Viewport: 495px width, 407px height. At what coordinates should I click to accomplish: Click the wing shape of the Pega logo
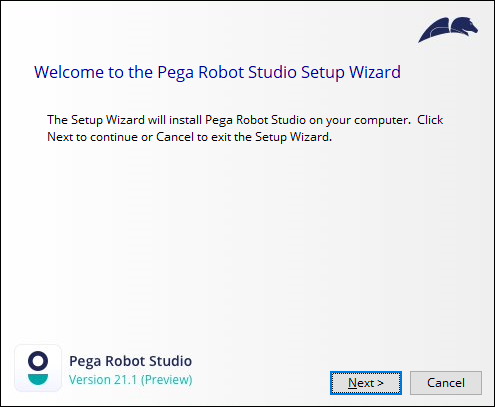(433, 31)
